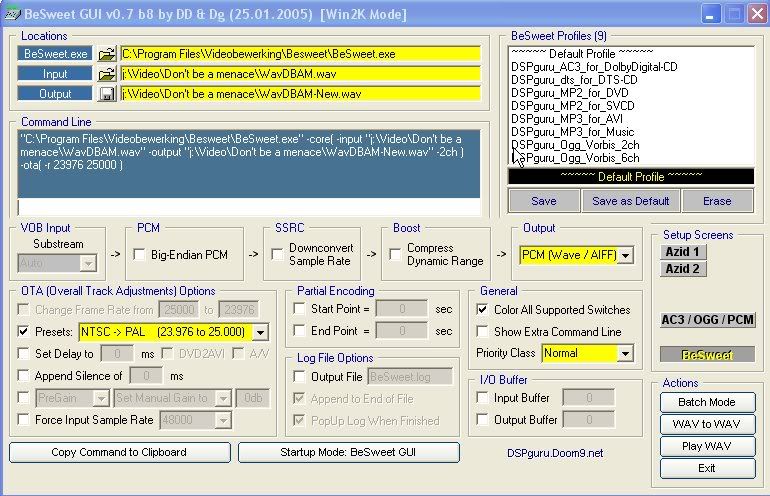Open the PreGain dropdown
Image resolution: width=770 pixels, height=496 pixels.
[x=101, y=398]
